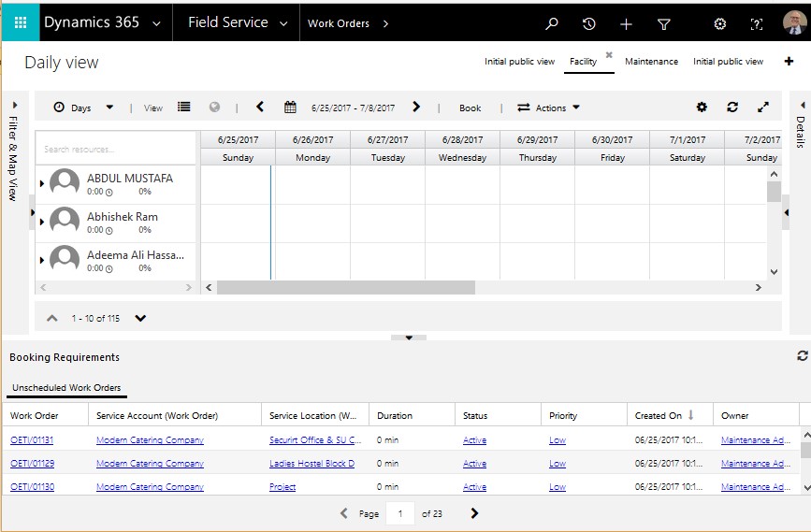Viewport: 811px width, 532px height.
Task: Open Dynamics 365 dropdown
Action: point(156,23)
